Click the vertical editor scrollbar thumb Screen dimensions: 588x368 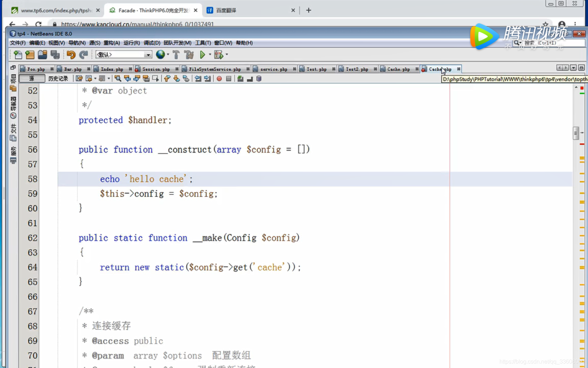point(576,133)
